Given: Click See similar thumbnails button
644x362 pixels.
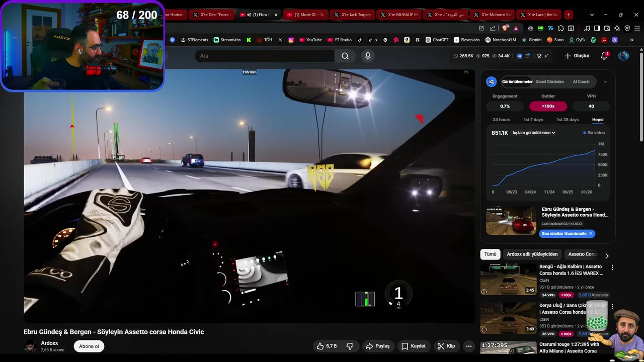Looking at the screenshot, I should click(567, 234).
